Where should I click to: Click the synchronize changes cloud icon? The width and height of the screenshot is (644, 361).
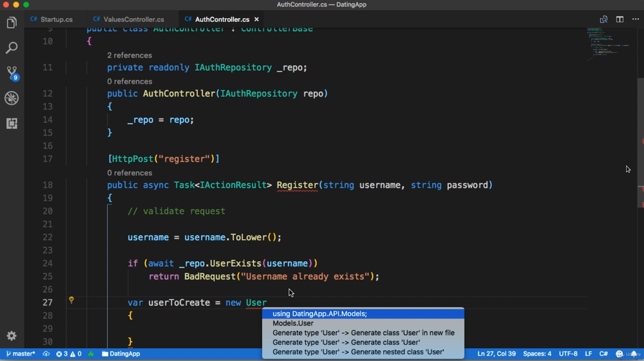click(46, 354)
